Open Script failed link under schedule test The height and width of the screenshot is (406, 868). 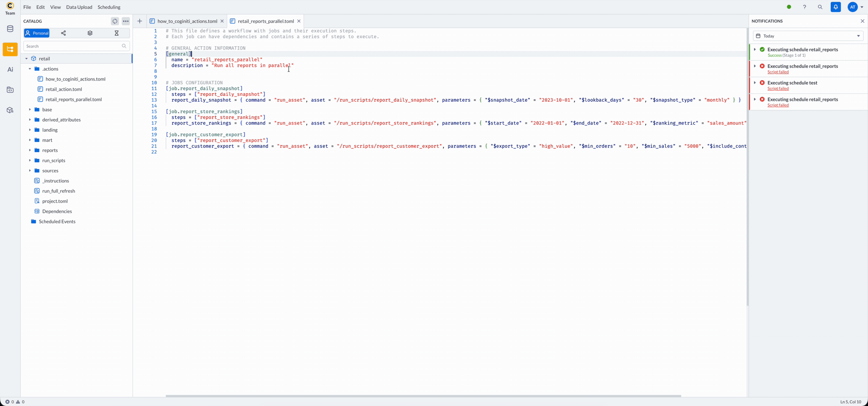778,89
